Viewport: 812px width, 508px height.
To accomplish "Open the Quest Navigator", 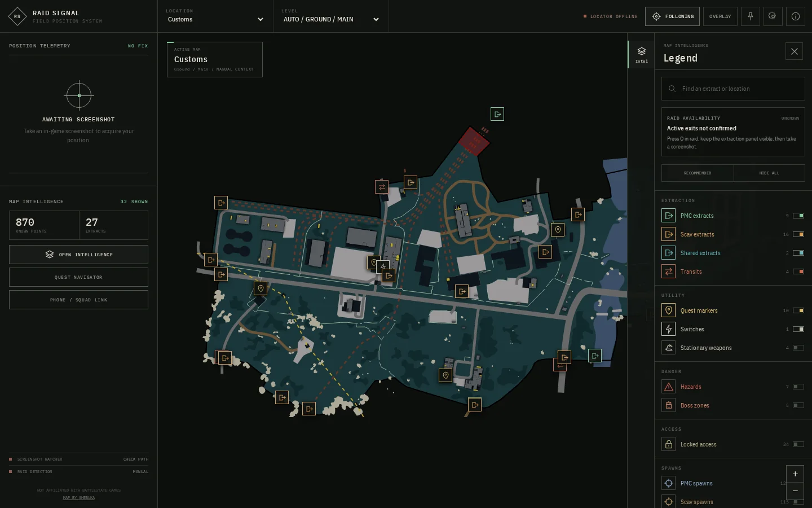I will [78, 277].
